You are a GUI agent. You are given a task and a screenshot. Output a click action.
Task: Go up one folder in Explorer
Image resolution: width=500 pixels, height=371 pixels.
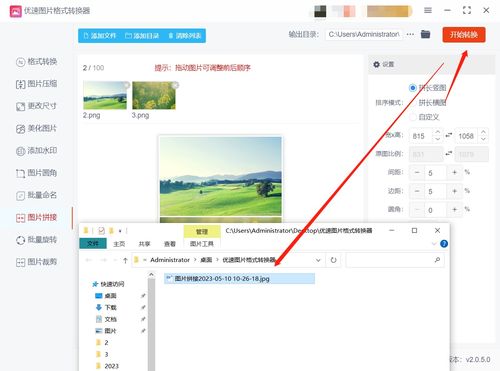pyautogui.click(x=125, y=260)
